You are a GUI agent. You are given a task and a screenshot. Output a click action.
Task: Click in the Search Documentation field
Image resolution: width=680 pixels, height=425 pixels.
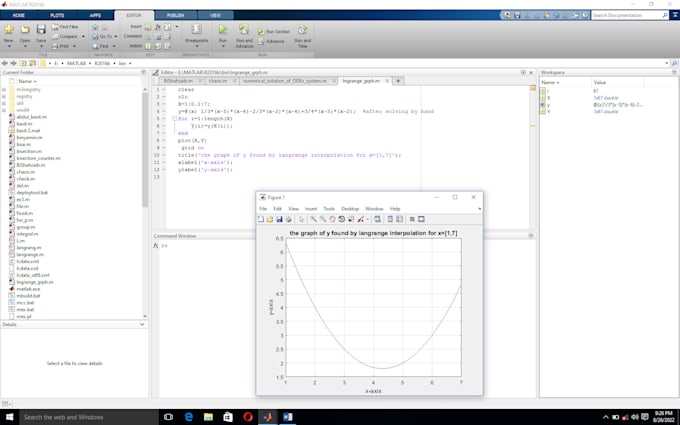[x=627, y=15]
